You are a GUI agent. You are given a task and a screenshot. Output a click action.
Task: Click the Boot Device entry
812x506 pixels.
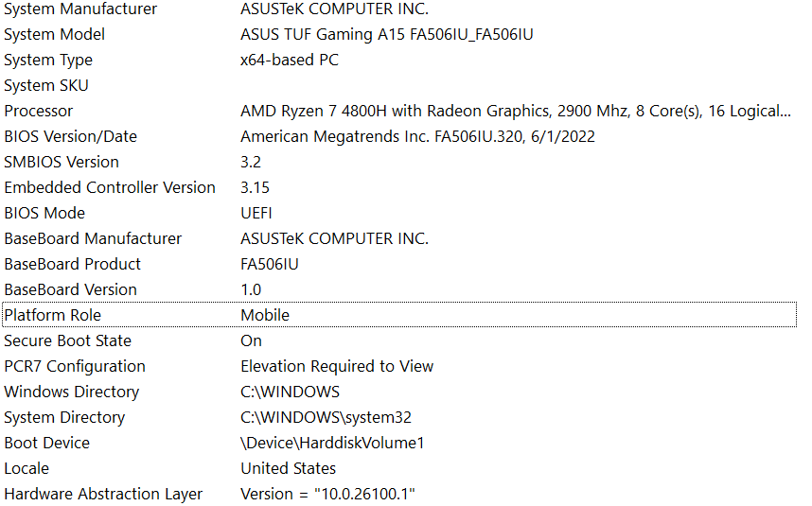[47, 444]
